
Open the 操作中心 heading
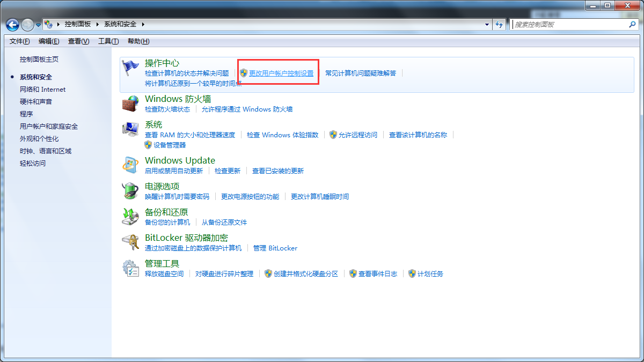[x=162, y=63]
